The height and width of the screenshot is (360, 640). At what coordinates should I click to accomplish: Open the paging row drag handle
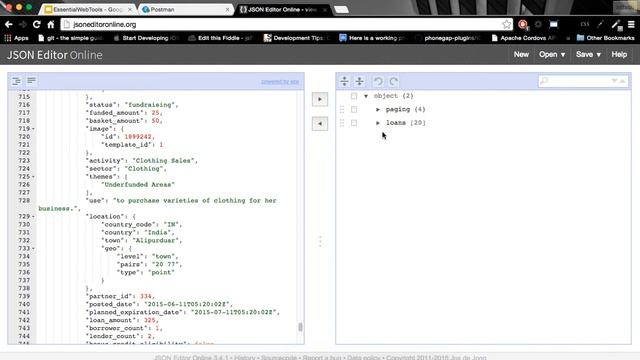tap(342, 109)
